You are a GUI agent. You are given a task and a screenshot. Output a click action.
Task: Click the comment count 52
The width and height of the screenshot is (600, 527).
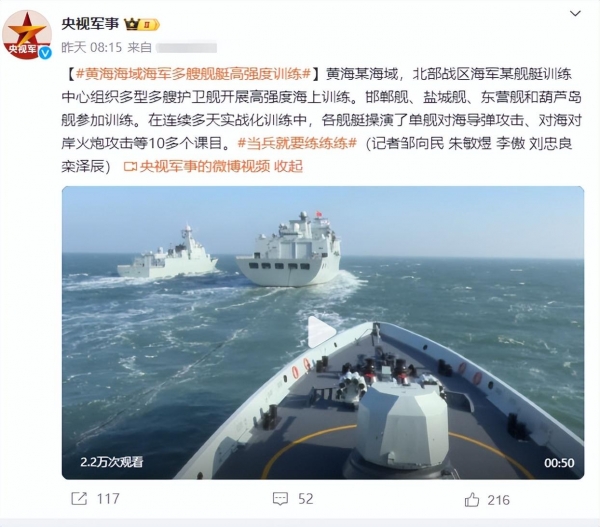305,499
